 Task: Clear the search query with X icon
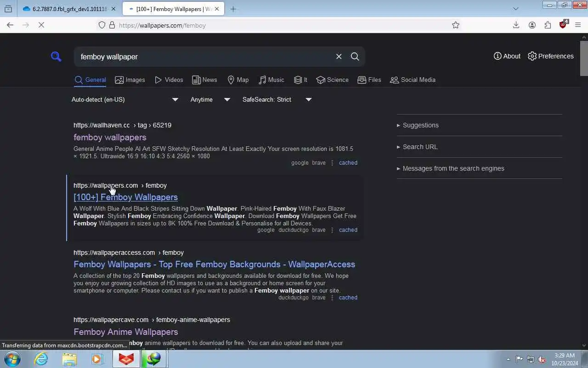(x=339, y=57)
